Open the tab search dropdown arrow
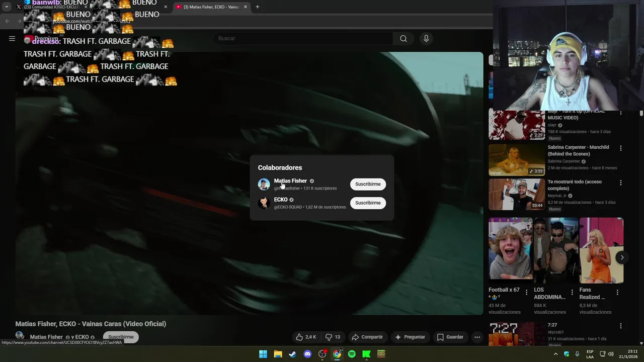 click(7, 7)
